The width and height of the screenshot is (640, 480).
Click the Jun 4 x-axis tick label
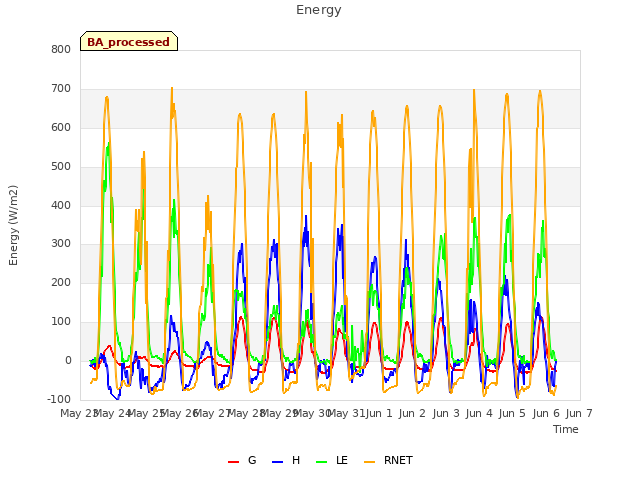pyautogui.click(x=479, y=413)
